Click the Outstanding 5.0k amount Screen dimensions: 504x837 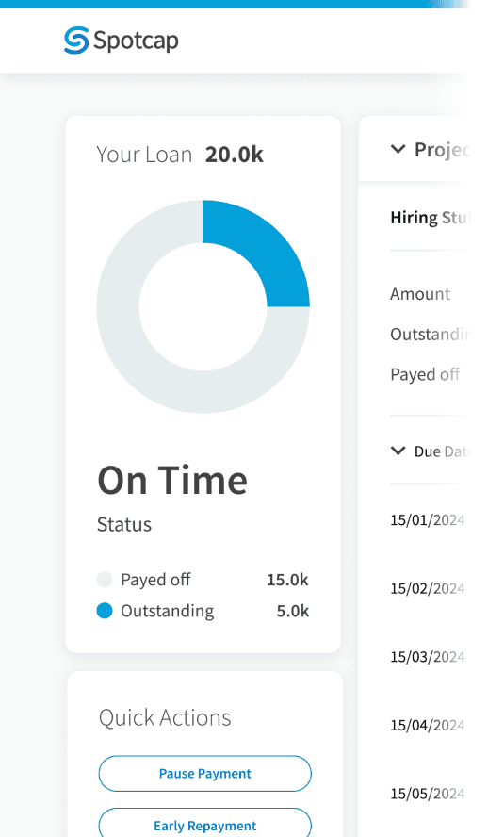coord(292,611)
